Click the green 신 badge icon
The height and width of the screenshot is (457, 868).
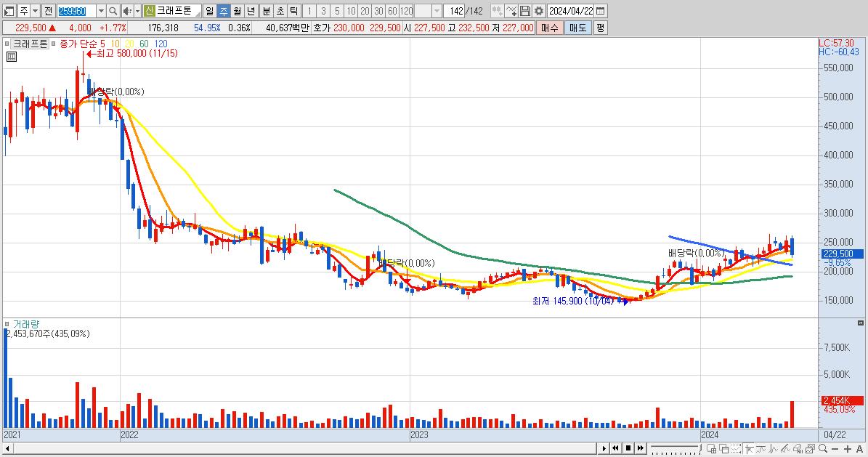tap(149, 11)
